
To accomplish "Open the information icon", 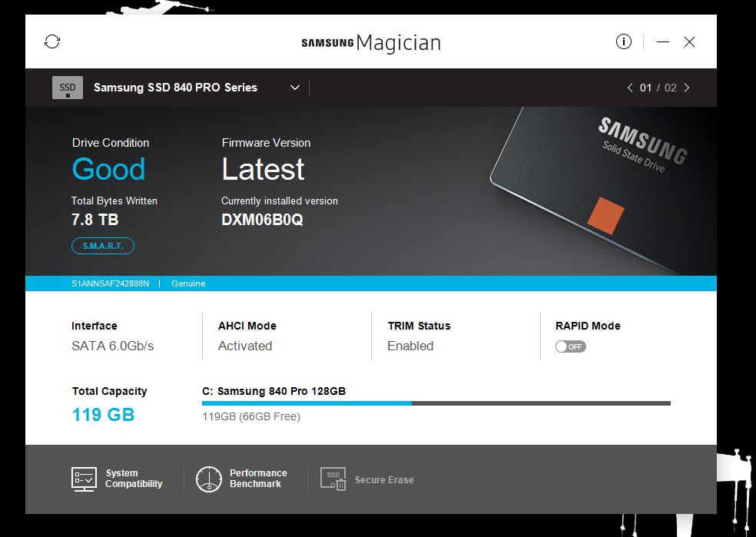I will [x=623, y=41].
